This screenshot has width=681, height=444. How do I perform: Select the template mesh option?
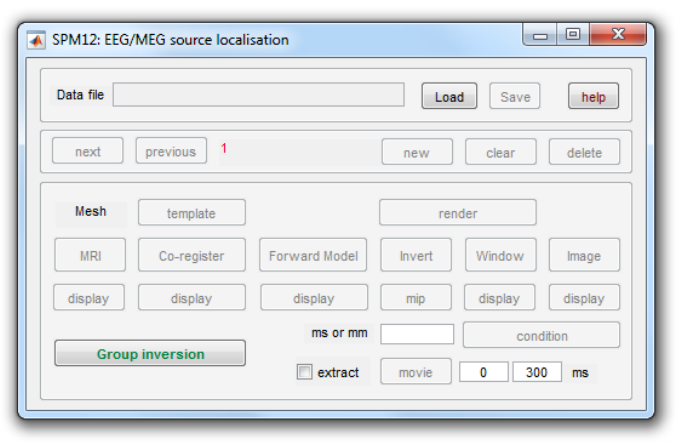pyautogui.click(x=192, y=212)
